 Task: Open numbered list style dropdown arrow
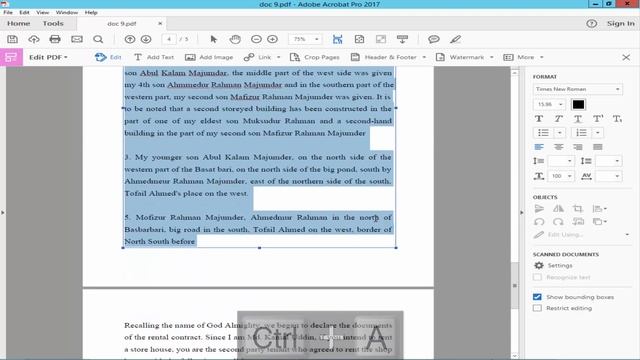(x=598, y=133)
